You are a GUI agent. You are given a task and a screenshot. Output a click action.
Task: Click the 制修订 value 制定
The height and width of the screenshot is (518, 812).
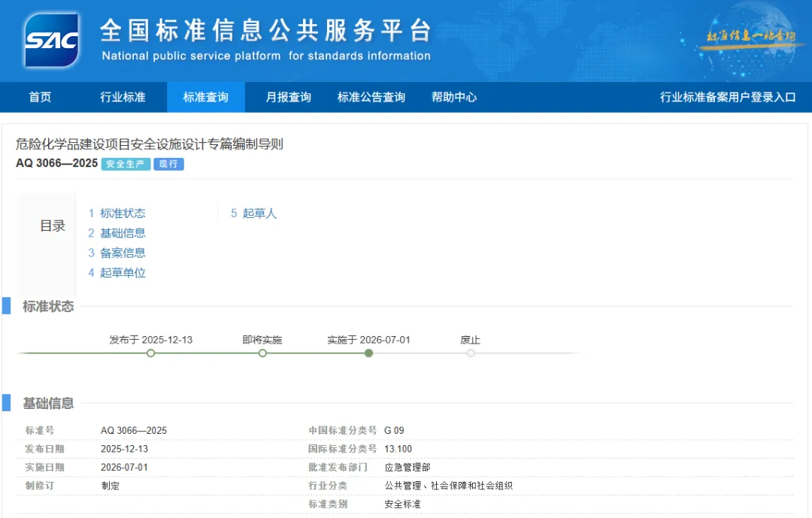111,486
